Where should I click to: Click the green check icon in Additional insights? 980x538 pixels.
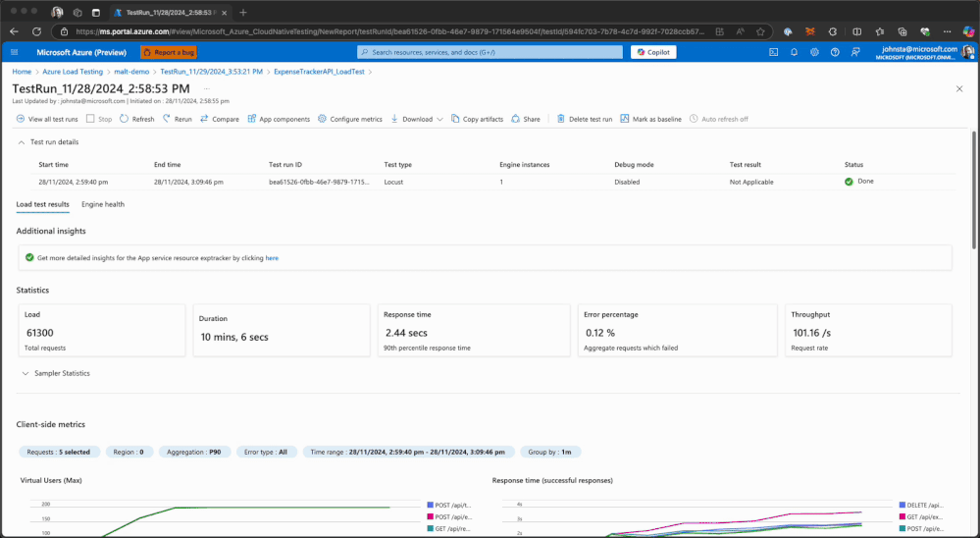point(29,257)
